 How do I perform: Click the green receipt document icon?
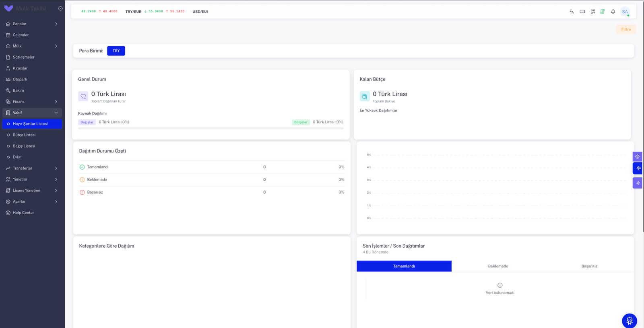coord(603,12)
